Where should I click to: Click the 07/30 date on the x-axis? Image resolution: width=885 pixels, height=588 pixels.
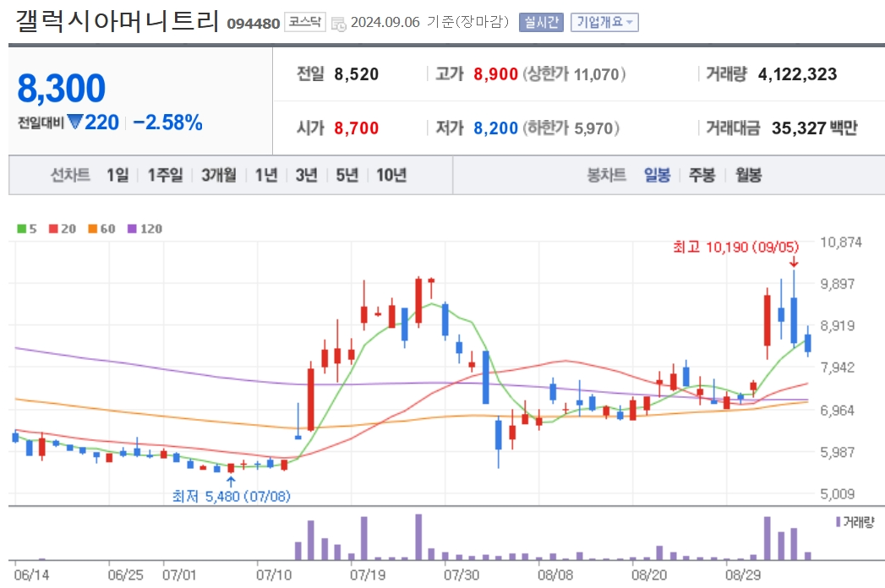(x=462, y=574)
